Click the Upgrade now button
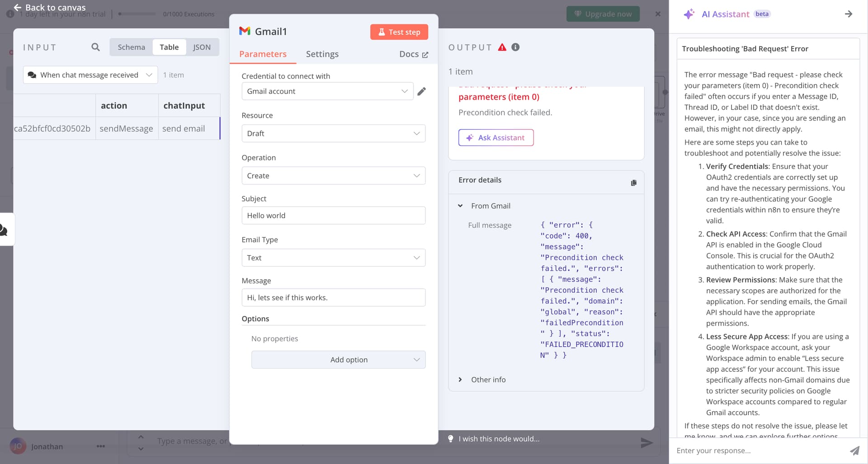The height and width of the screenshot is (464, 868). tap(603, 14)
